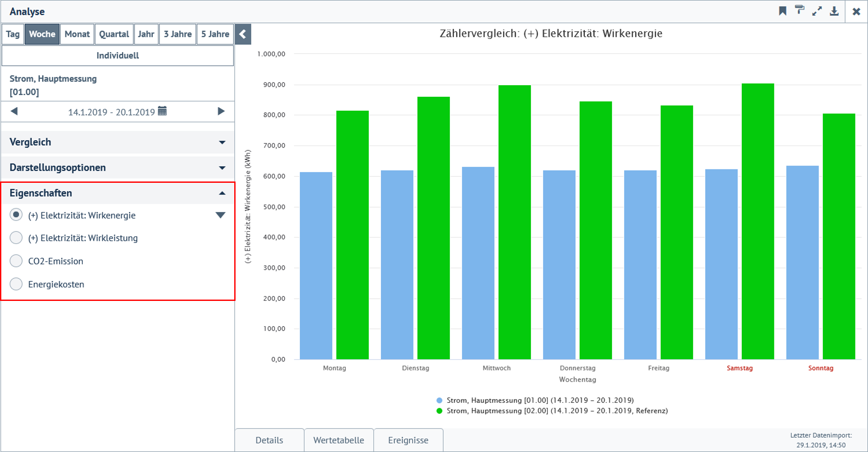Advance to the next week with the right arrow
The height and width of the screenshot is (452, 868).
click(221, 112)
